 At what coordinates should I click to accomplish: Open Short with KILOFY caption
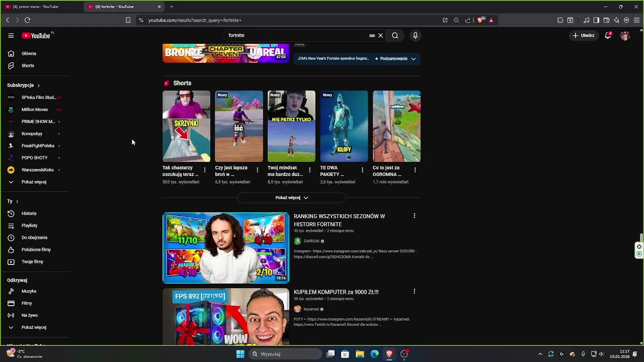click(x=344, y=126)
